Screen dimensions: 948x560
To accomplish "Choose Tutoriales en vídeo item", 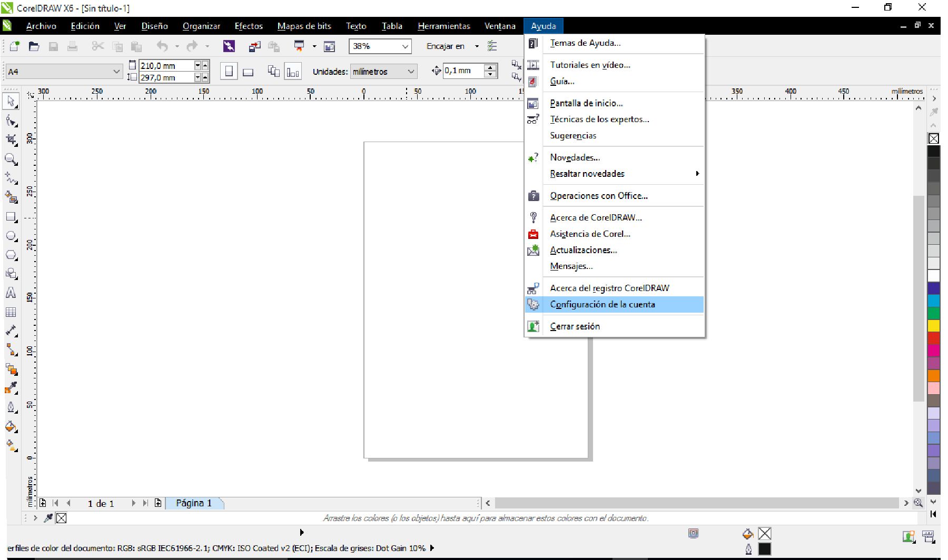I will click(x=614, y=65).
